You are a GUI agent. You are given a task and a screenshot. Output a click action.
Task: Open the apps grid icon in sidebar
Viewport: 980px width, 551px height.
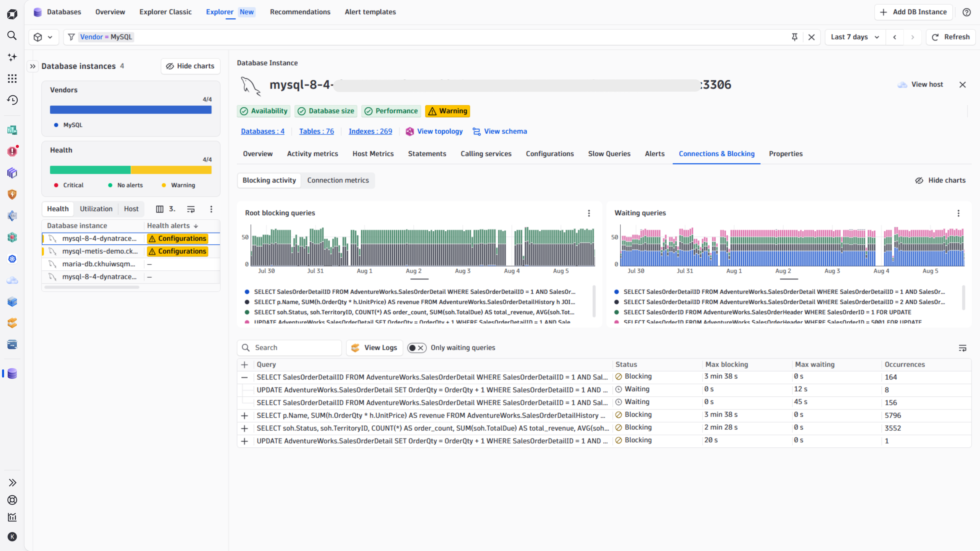12,79
